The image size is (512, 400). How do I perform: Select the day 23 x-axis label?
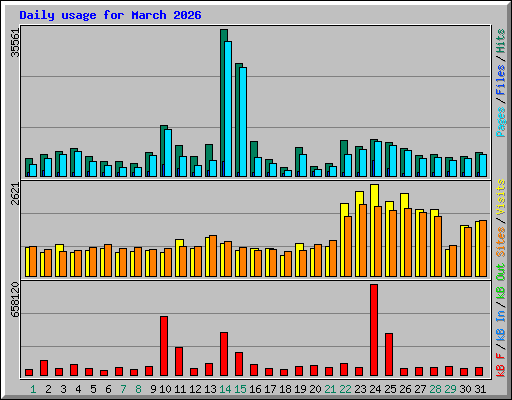pyautogui.click(x=360, y=389)
